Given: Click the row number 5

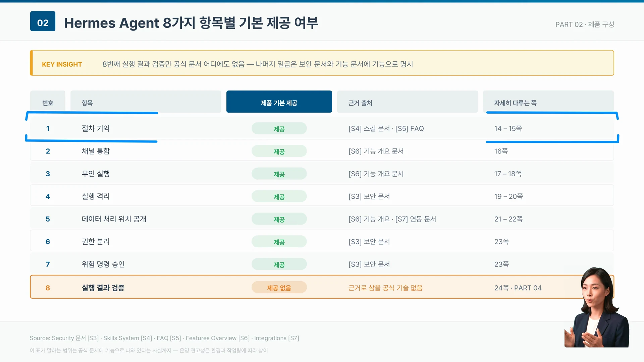Looking at the screenshot, I should click(48, 219).
